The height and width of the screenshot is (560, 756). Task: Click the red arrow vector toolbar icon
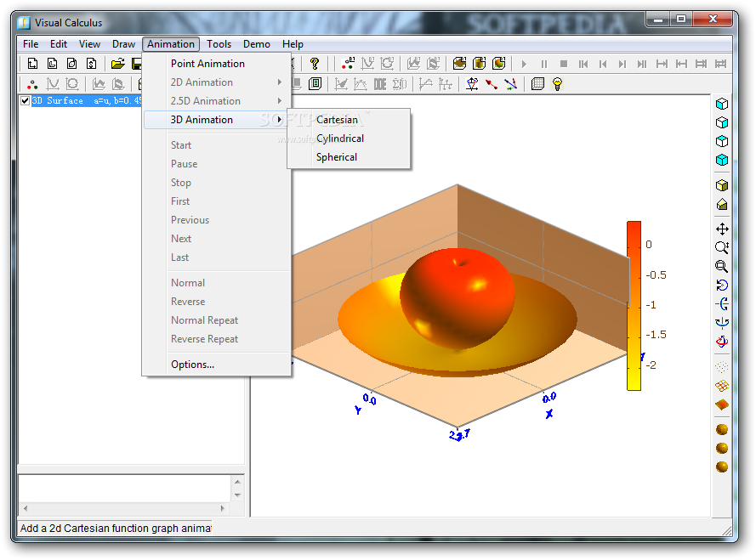[x=492, y=84]
